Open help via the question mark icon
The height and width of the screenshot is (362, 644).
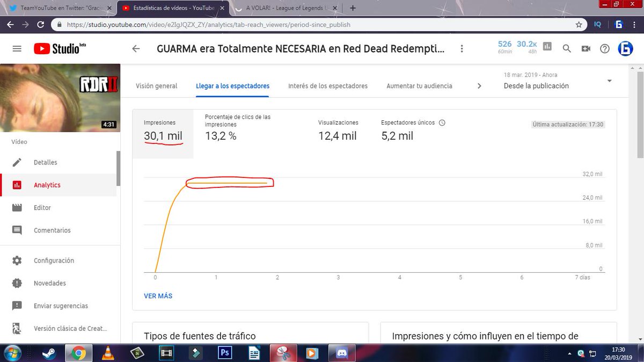point(605,48)
